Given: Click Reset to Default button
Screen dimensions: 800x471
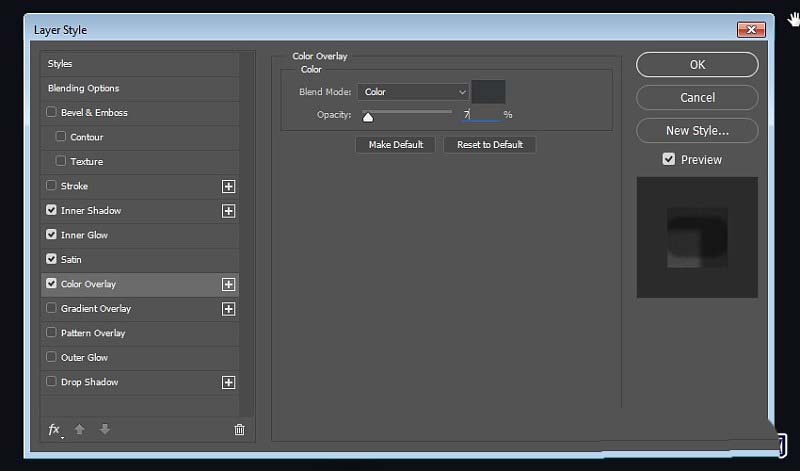Looking at the screenshot, I should pyautogui.click(x=490, y=145).
